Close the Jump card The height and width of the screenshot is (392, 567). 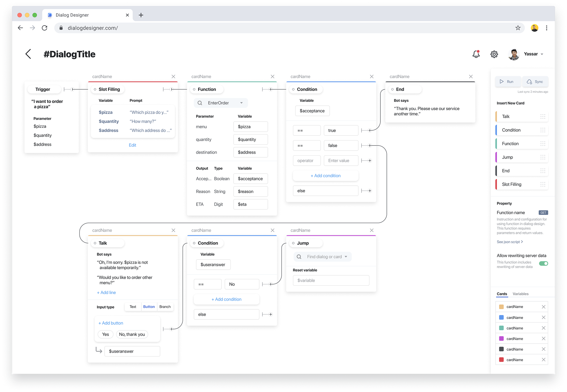tap(372, 230)
